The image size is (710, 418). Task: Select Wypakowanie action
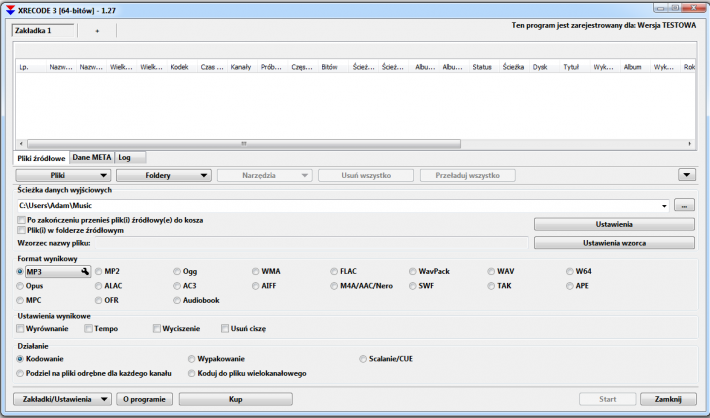click(x=191, y=359)
